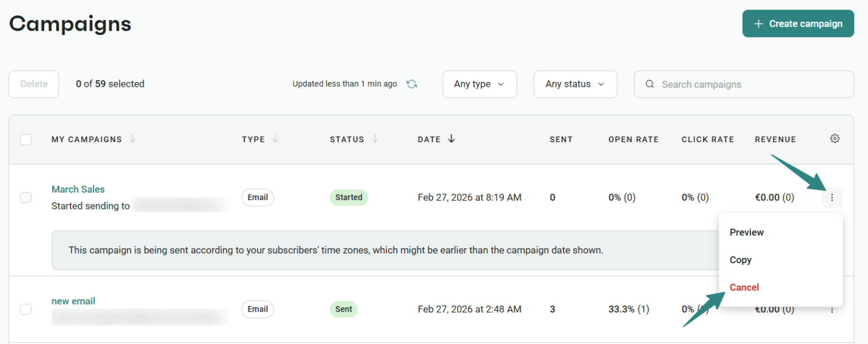Expand the Any status filter dropdown
This screenshot has width=868, height=344.
pos(575,84)
